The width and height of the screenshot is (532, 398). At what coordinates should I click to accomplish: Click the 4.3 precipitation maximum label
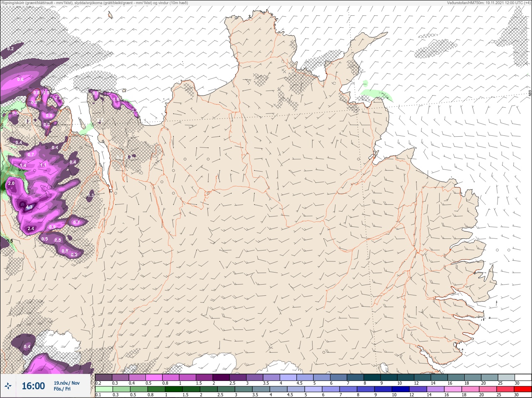(29, 207)
